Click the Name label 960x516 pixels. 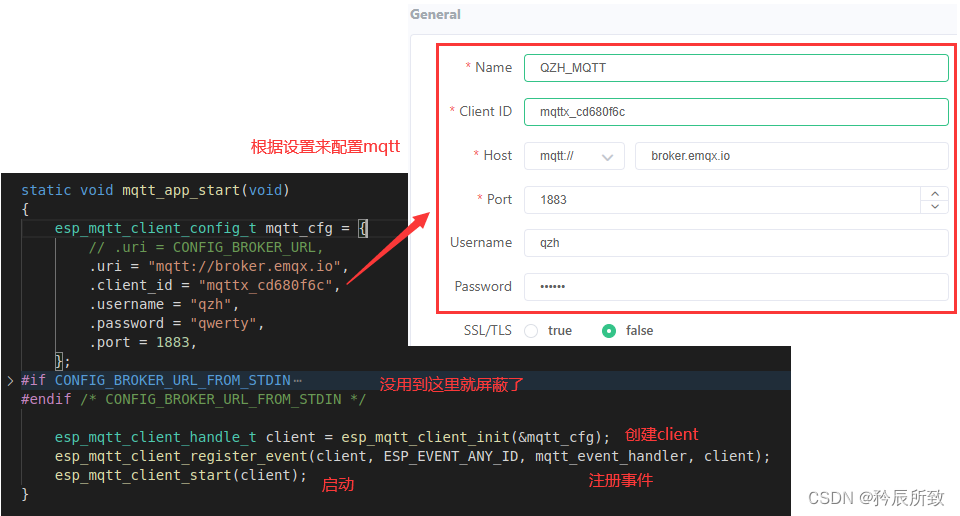(x=493, y=67)
